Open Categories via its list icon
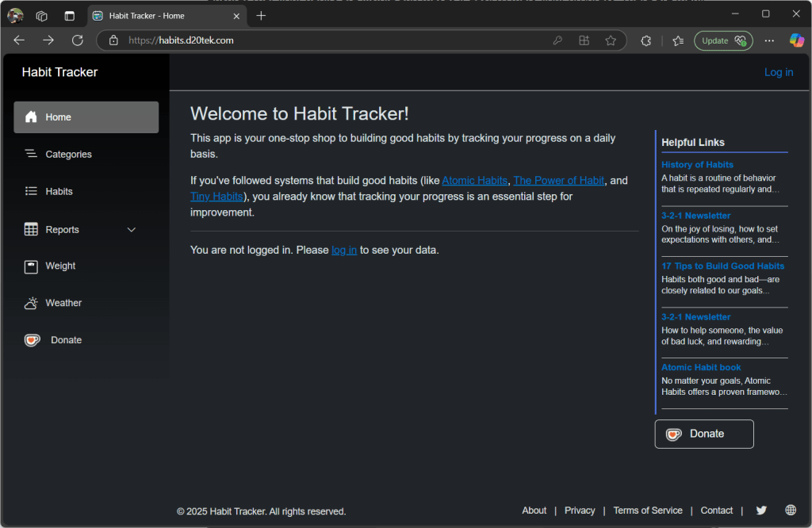 pyautogui.click(x=31, y=154)
